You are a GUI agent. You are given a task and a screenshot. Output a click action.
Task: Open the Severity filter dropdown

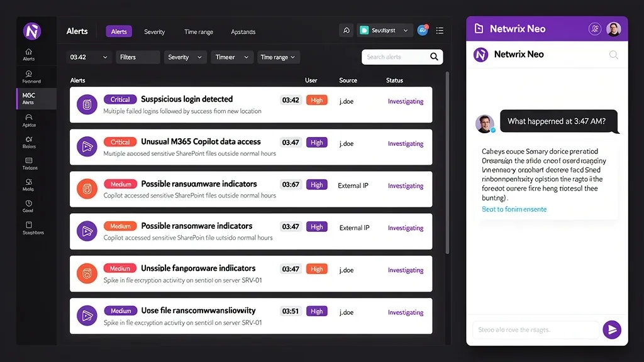click(186, 57)
